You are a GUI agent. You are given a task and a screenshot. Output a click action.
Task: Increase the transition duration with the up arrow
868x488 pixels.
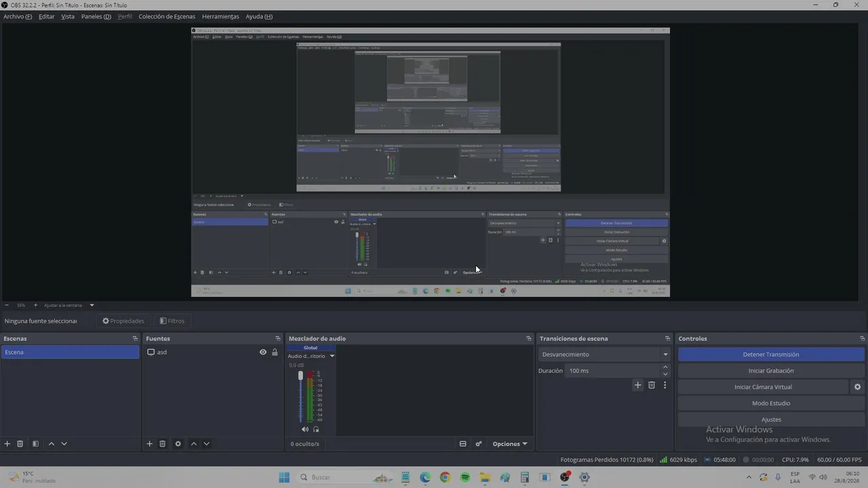[x=665, y=367]
